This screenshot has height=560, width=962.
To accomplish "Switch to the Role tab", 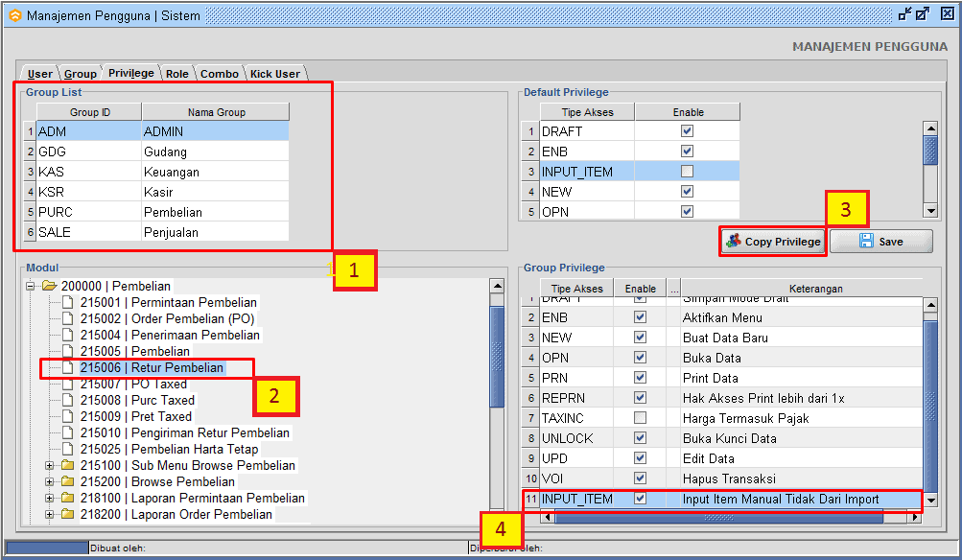I will [177, 74].
